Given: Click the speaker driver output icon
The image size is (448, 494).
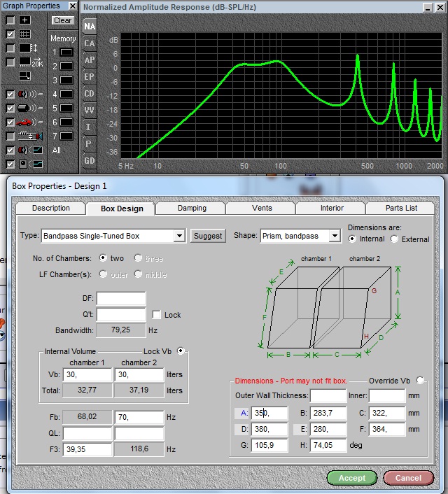Looking at the screenshot, I should pos(30,94).
